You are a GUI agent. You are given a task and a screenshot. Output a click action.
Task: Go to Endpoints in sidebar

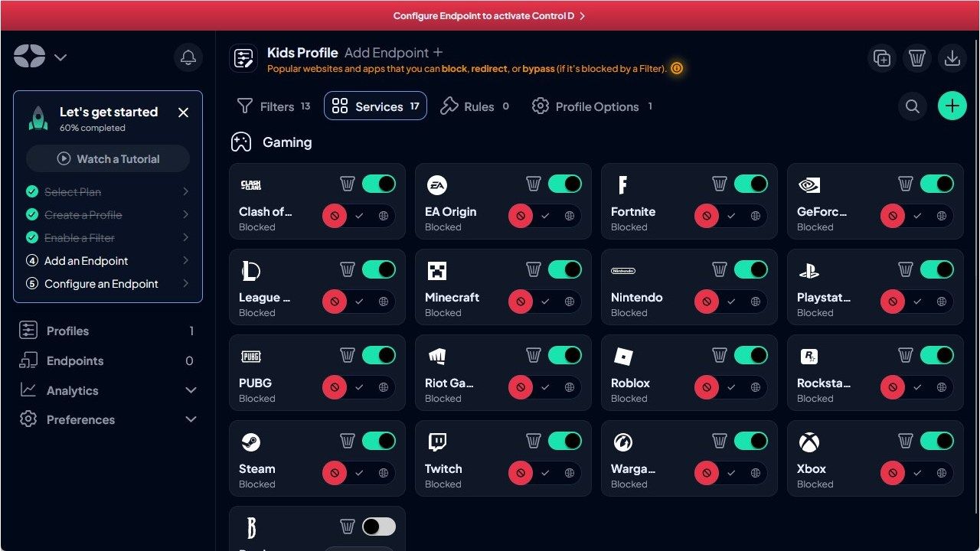click(x=107, y=361)
